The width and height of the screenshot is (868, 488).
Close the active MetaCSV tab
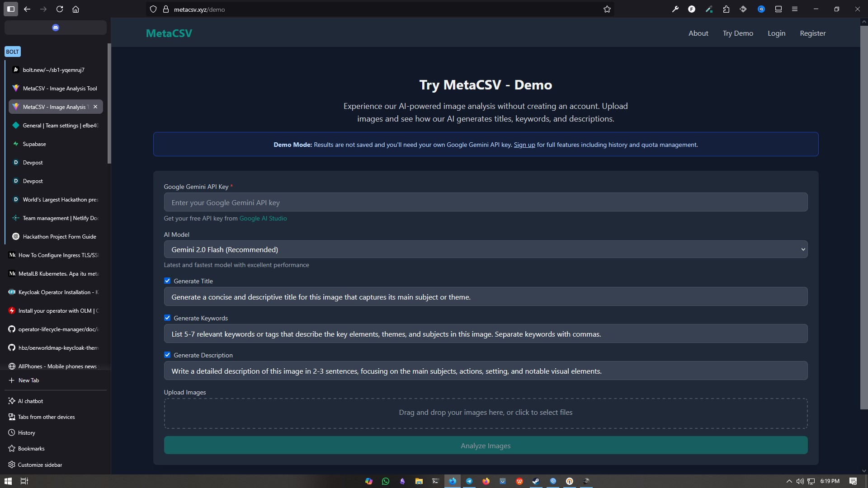coord(95,107)
